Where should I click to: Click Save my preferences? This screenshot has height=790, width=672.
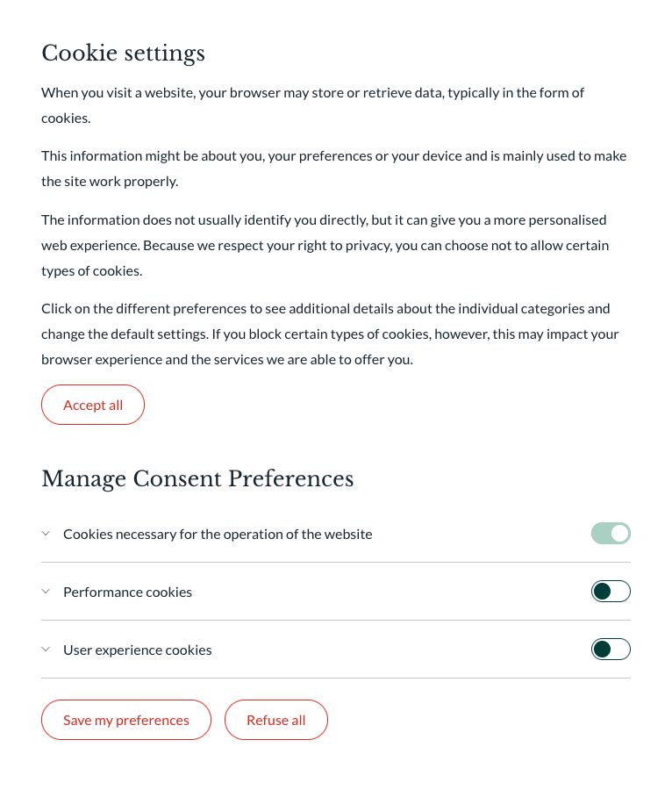[x=126, y=719]
